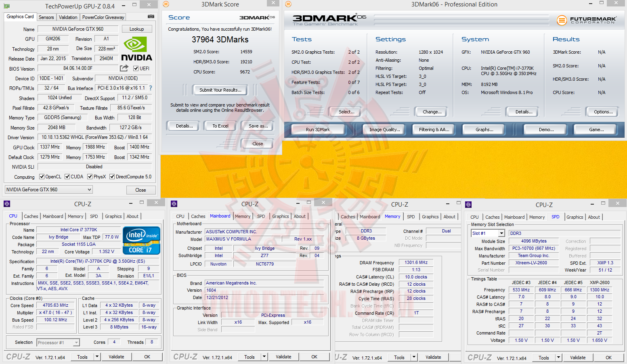Expand Tools dropdown arrow in CPU-Z Mainboard window
627x364 pixels.
point(264,357)
